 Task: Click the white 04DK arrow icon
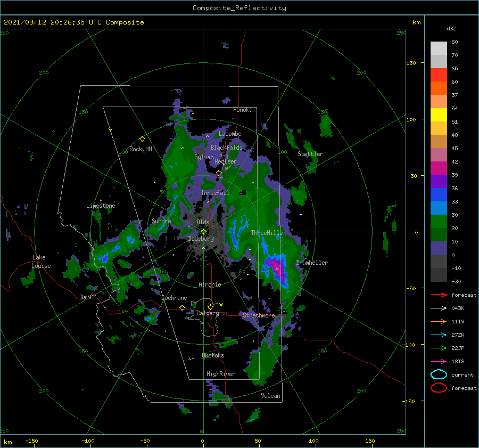tap(439, 308)
